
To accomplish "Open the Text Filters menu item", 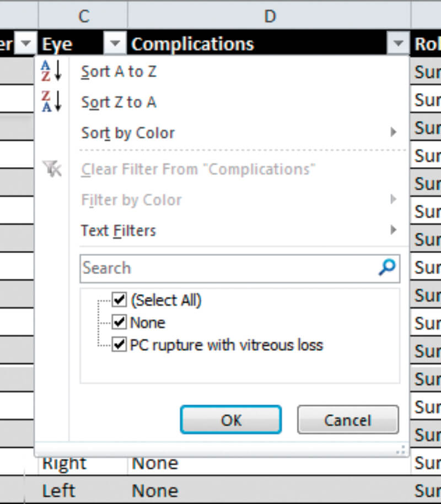I will (119, 230).
